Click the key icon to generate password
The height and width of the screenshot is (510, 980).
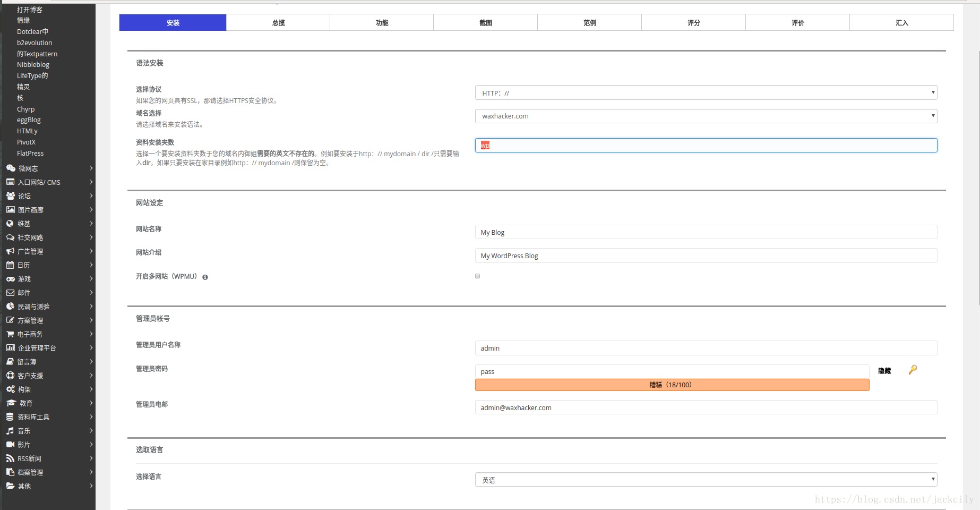[x=913, y=370]
